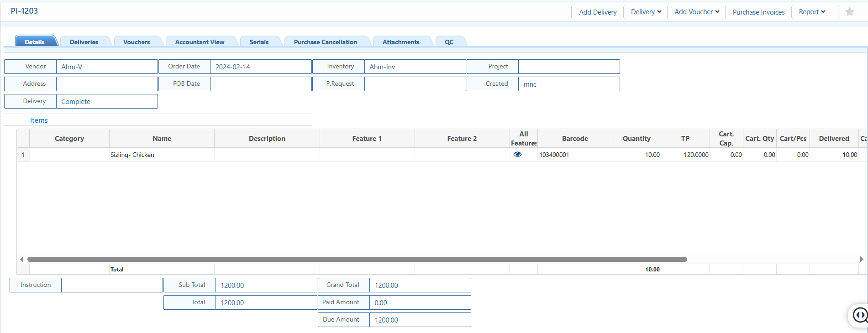Viewport: 868px width, 333px height.
Task: Click the Cart. Cap. column header
Action: pos(726,138)
